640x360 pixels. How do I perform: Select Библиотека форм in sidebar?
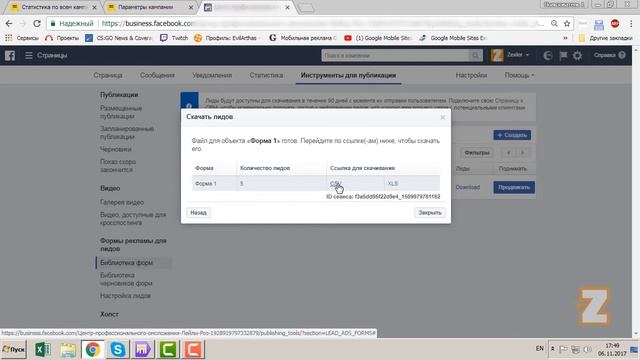pos(127,263)
